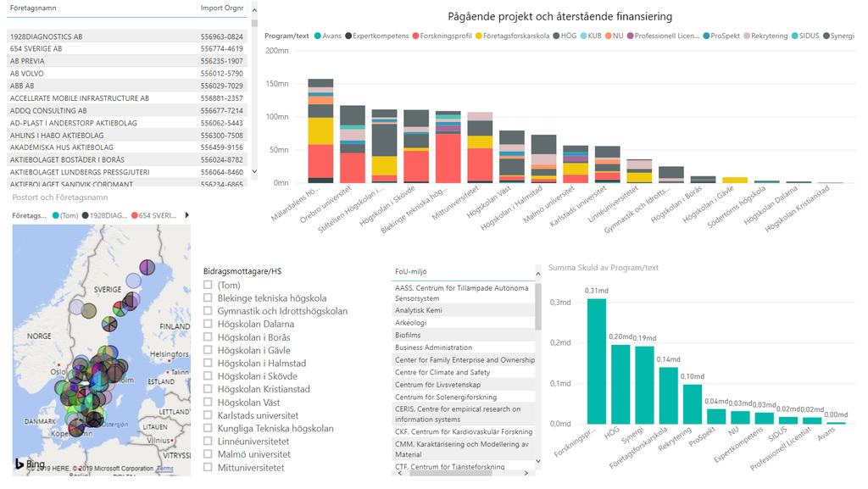
Task: Expand map legend with right arrow
Action: pos(187,215)
